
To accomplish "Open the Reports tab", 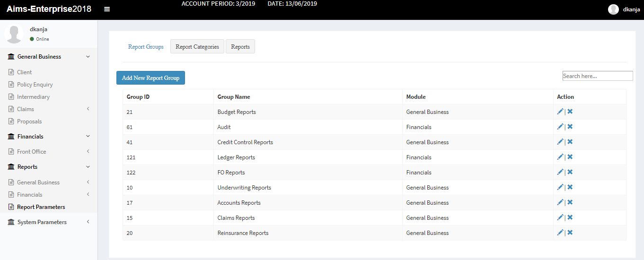I will point(240,47).
